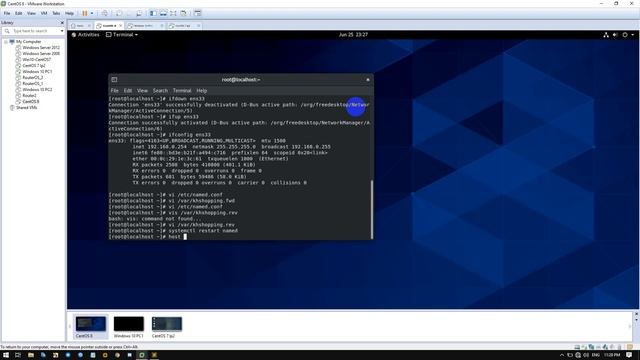Open Windows notification center icon

coord(629,355)
